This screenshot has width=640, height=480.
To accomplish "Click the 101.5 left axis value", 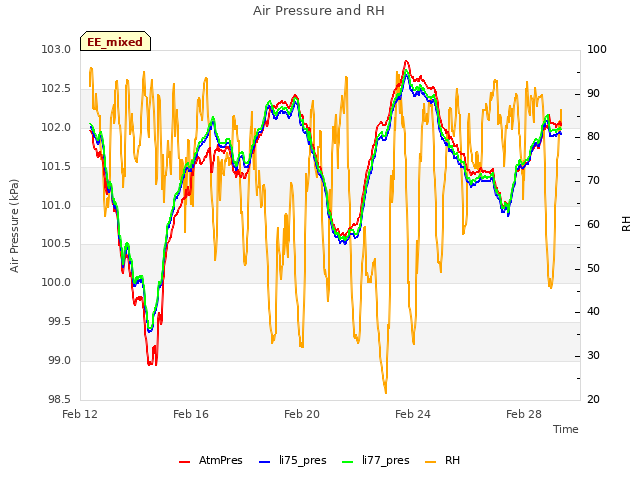I will tap(56, 166).
